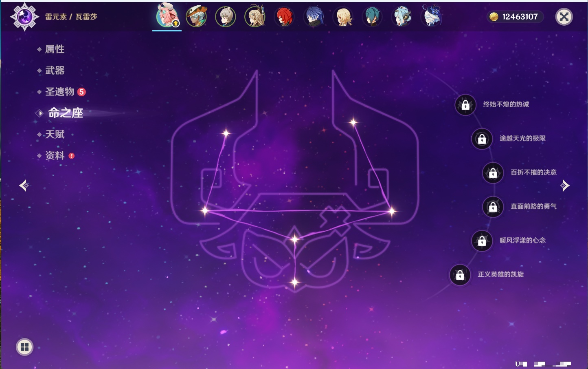Click the red exclamation badge next to 资料
This screenshot has height=369, width=588.
(72, 156)
